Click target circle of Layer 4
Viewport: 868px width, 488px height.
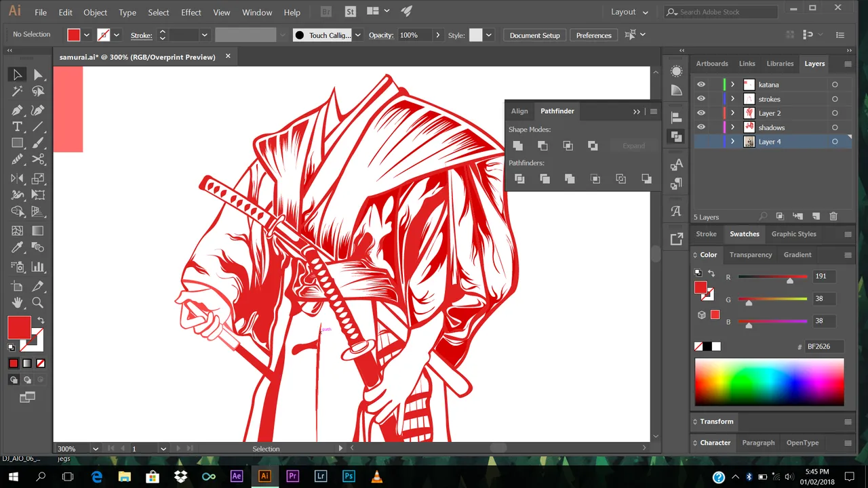(x=835, y=142)
